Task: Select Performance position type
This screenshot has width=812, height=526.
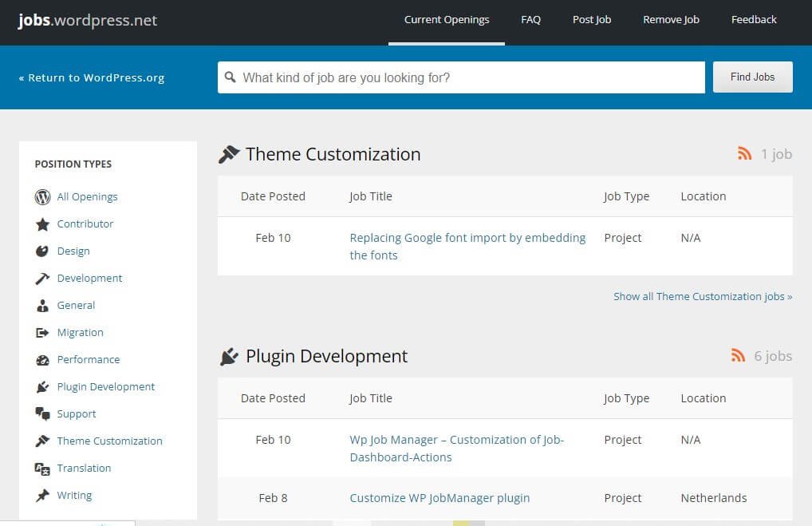Action: click(x=89, y=360)
